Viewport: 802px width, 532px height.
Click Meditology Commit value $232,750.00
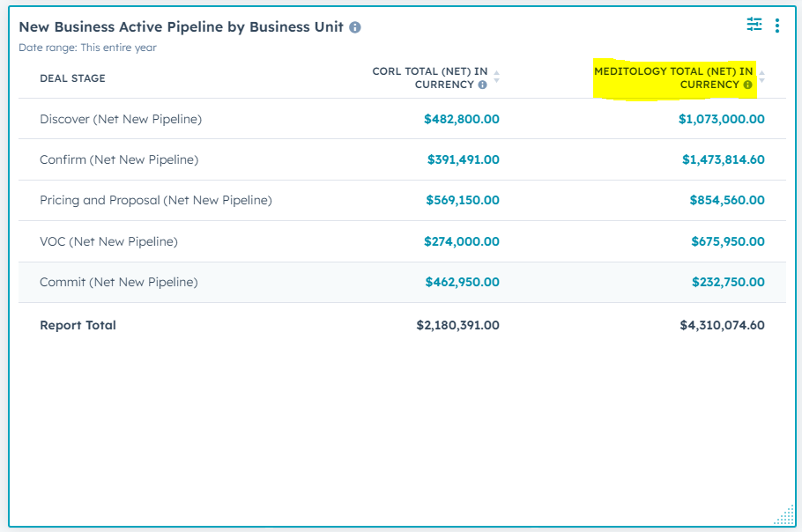pos(727,282)
